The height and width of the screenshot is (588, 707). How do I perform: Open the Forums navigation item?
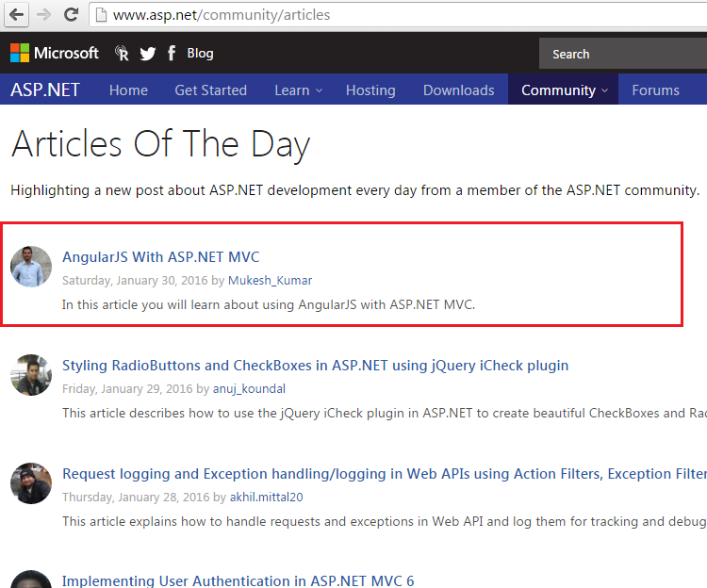pyautogui.click(x=655, y=90)
